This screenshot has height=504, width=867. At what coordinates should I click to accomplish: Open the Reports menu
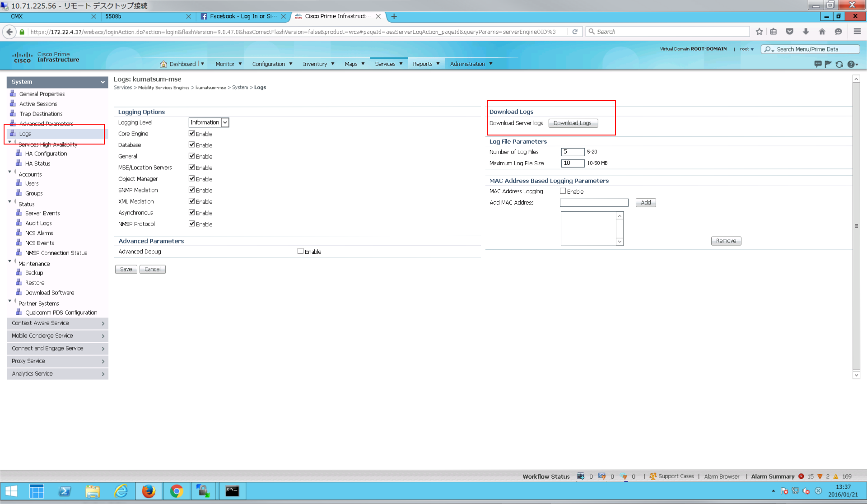point(426,64)
